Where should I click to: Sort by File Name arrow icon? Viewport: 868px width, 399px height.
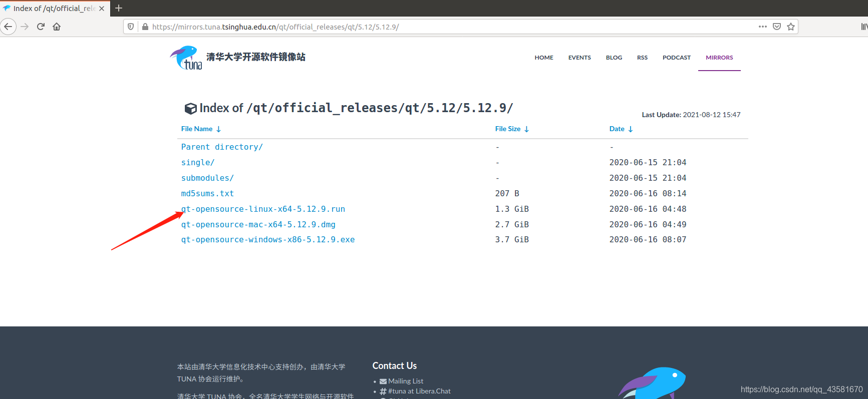218,129
